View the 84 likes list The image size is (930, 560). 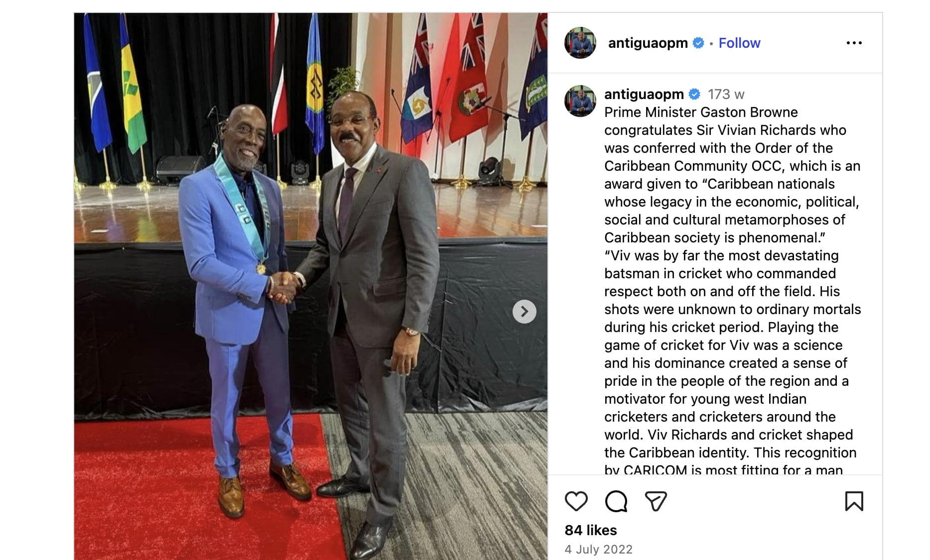[x=590, y=530]
